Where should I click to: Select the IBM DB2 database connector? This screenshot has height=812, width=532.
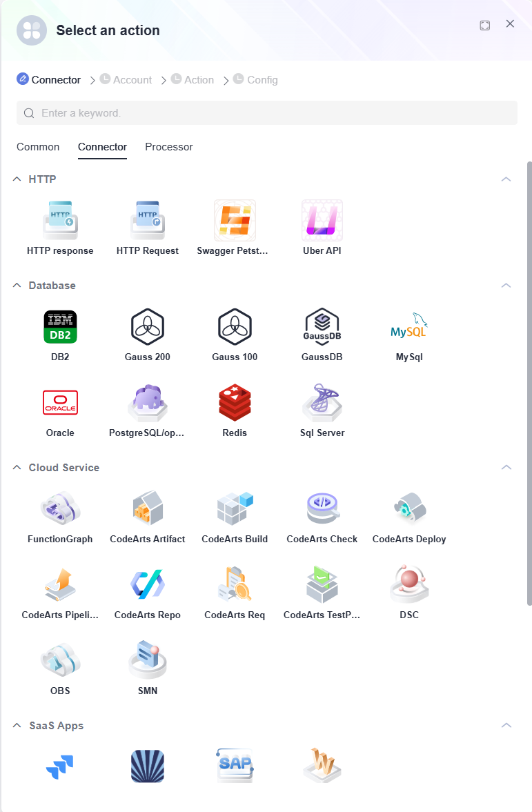pos(60,335)
